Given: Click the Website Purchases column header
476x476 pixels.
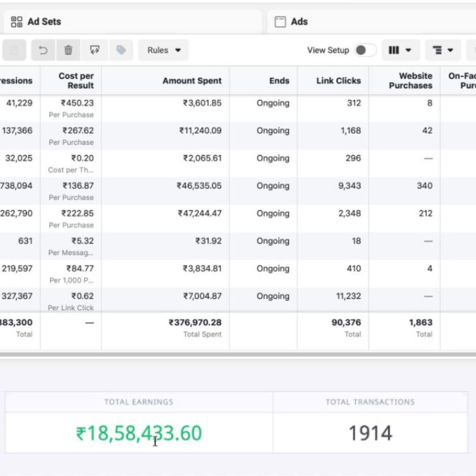Looking at the screenshot, I should [410, 80].
